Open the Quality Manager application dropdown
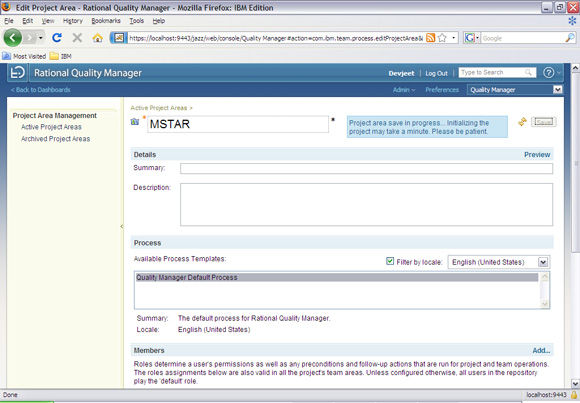 pos(557,90)
